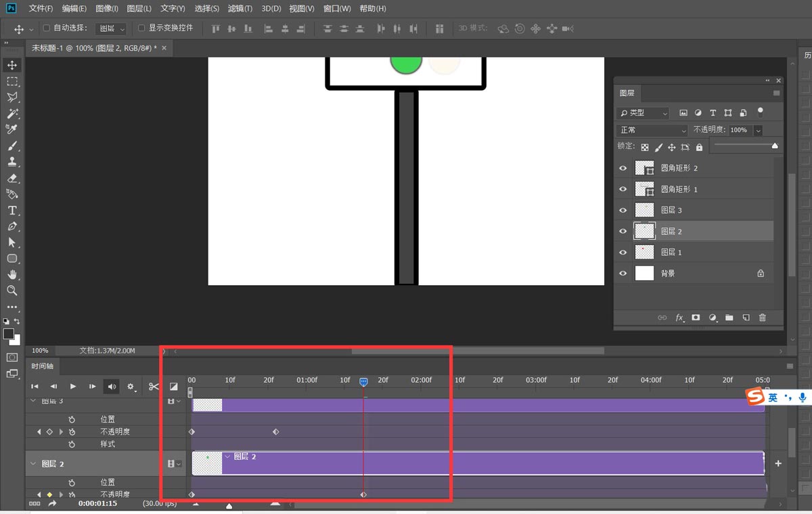The height and width of the screenshot is (514, 812).
Task: Toggle visibility of 图层 2 layer
Action: (x=623, y=231)
